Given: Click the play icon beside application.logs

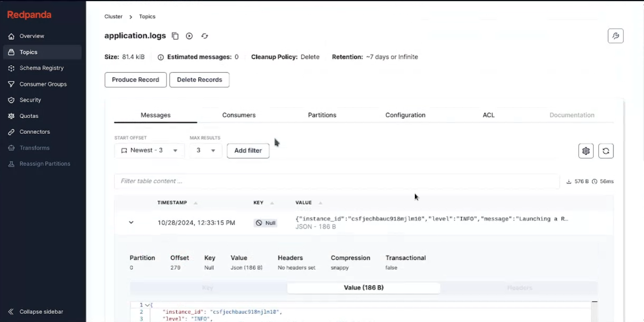Looking at the screenshot, I should click(x=189, y=36).
